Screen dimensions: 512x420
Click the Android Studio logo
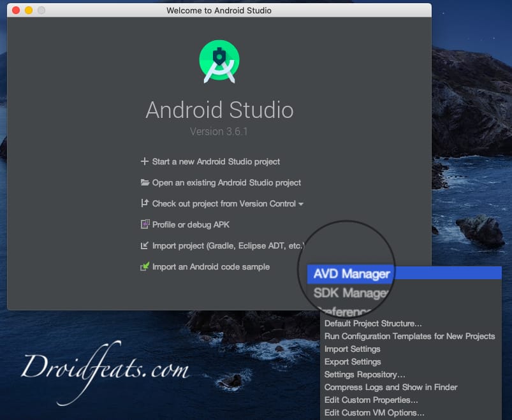[x=219, y=61]
